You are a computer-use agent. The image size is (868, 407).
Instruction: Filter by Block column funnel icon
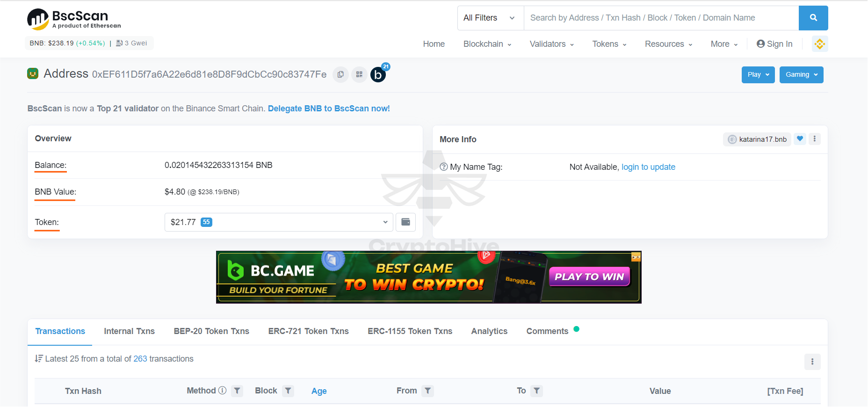click(x=288, y=391)
